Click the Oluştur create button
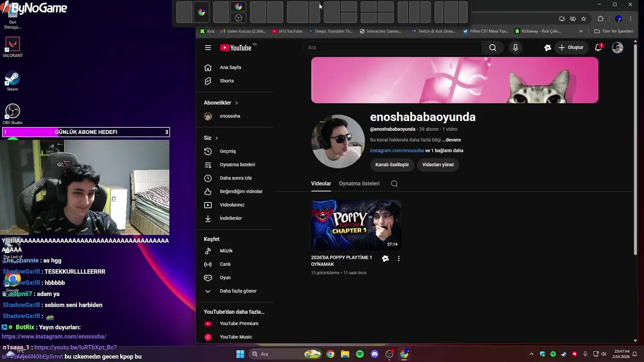 571,48
